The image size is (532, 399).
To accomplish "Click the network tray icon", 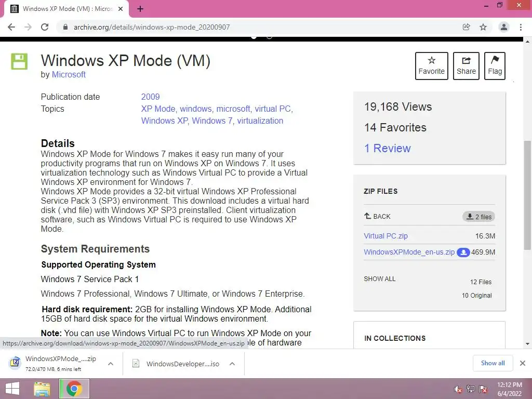I will pyautogui.click(x=471, y=389).
